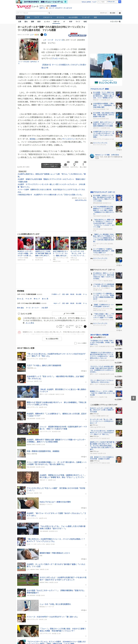Open the スポーツ category

point(56,21)
